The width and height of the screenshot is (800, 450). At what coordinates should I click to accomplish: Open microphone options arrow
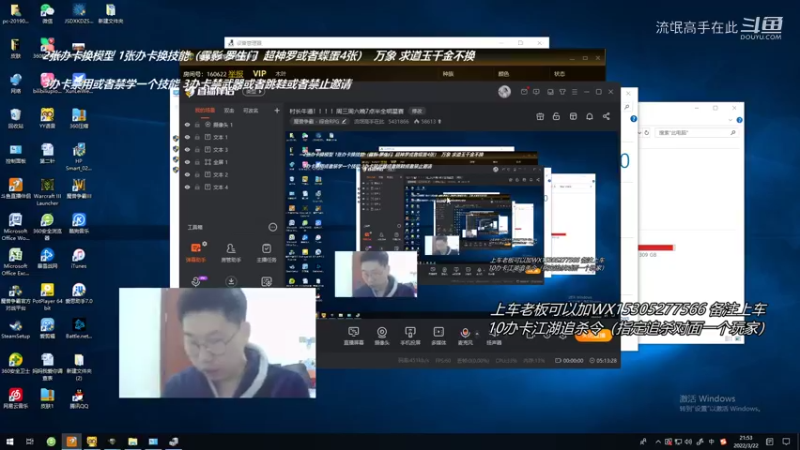click(477, 334)
